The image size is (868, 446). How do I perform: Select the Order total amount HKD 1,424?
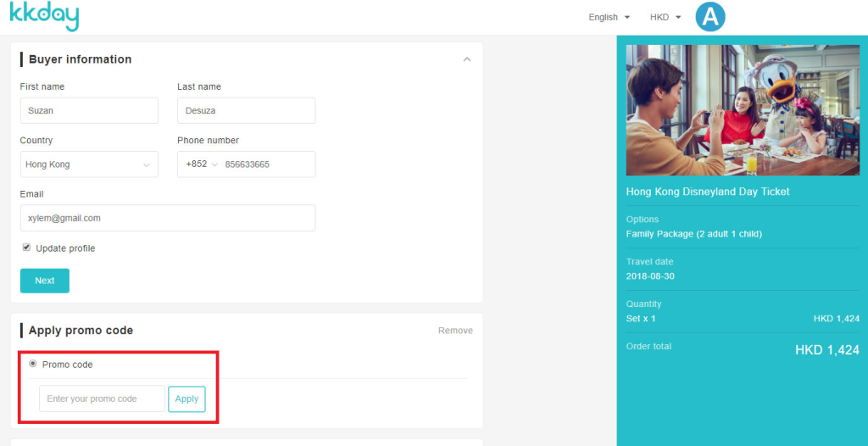click(827, 350)
